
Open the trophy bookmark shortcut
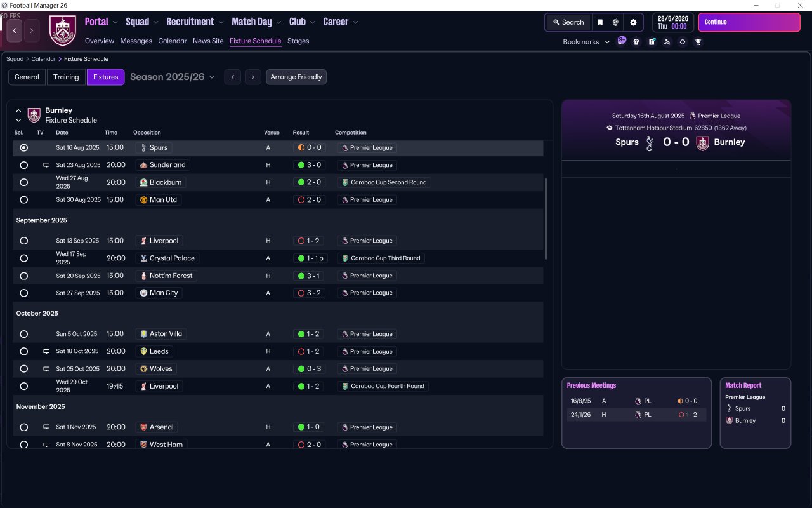click(x=698, y=42)
